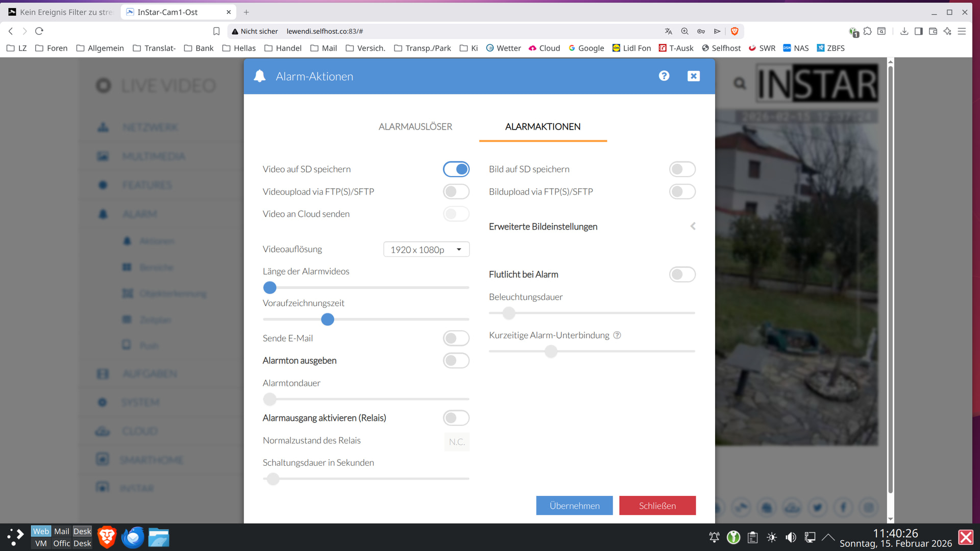This screenshot has height=551, width=980.
Task: Open the Hellas bookmarks folder
Action: click(x=239, y=48)
